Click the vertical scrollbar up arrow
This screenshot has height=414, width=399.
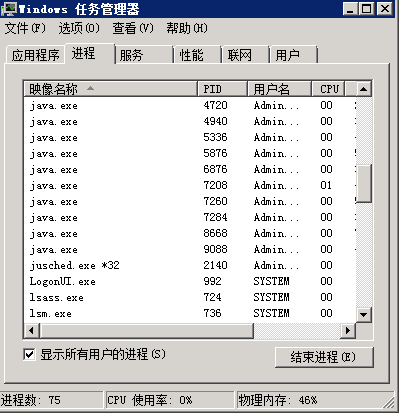[x=364, y=89]
